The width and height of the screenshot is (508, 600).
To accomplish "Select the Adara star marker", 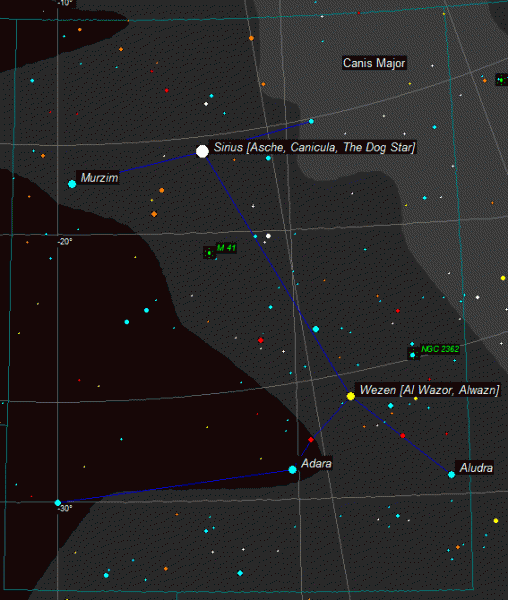I will coord(293,470).
